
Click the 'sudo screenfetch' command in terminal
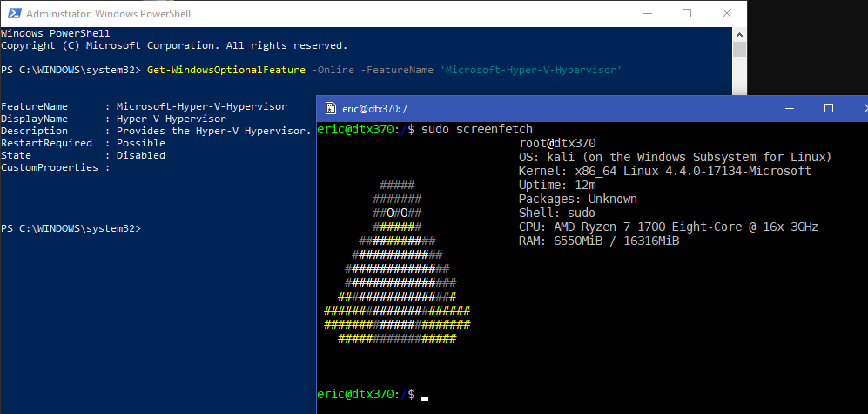476,129
